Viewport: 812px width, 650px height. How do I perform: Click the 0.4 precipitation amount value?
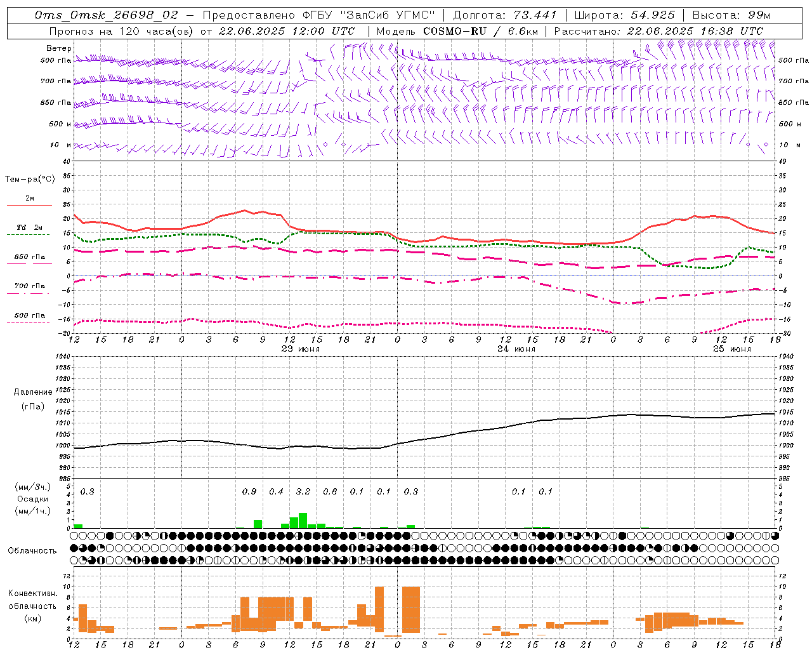click(x=276, y=491)
